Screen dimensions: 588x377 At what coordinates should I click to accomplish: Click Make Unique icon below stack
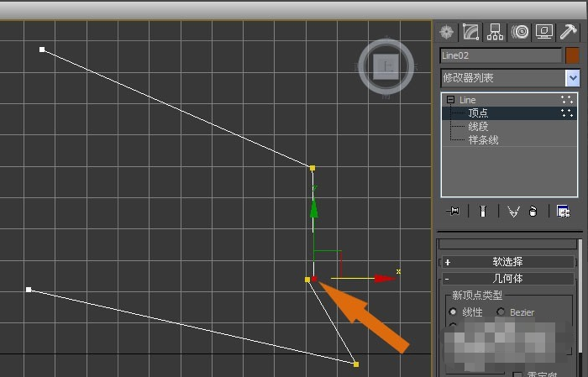[x=513, y=212]
